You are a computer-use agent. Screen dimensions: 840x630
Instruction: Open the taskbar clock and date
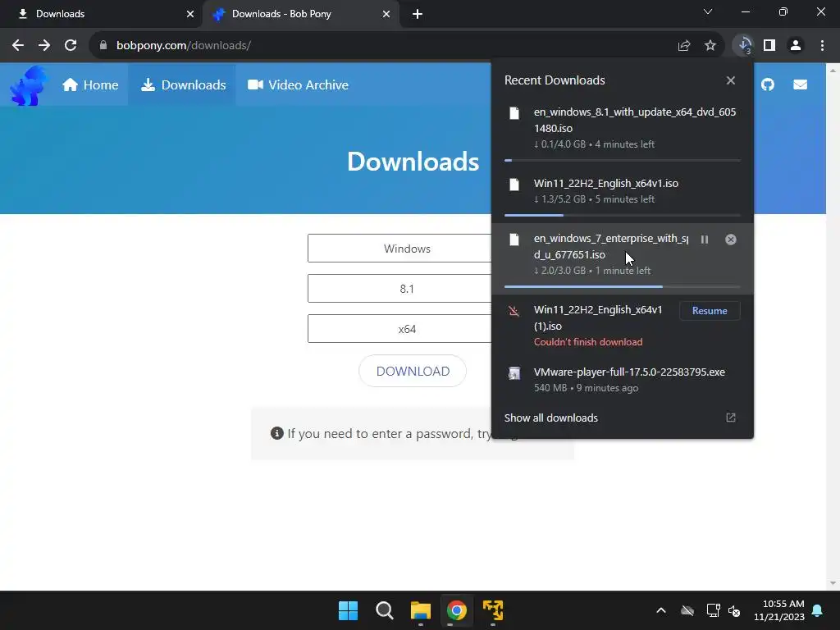779,610
